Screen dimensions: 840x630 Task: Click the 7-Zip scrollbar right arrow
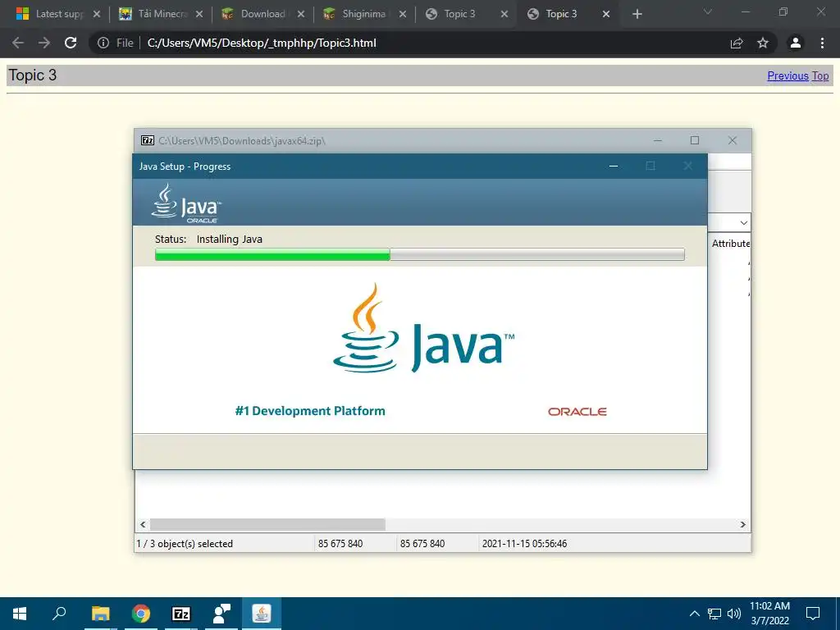[x=743, y=524]
